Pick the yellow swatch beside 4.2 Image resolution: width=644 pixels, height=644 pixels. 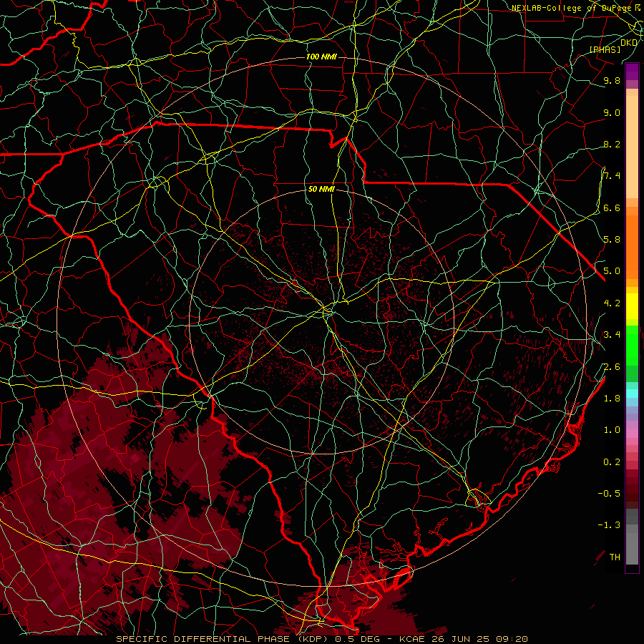click(632, 303)
